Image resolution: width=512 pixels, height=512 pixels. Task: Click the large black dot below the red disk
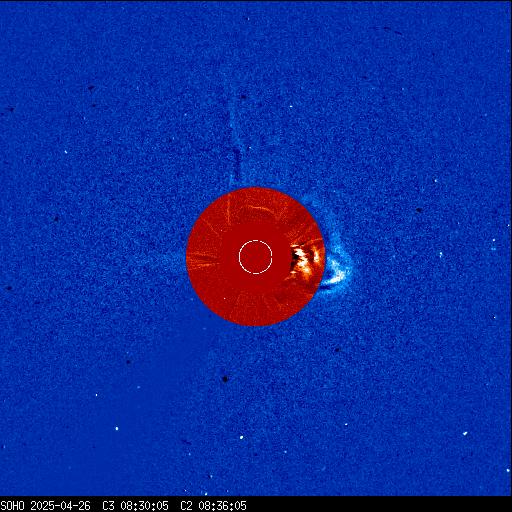coord(225,379)
